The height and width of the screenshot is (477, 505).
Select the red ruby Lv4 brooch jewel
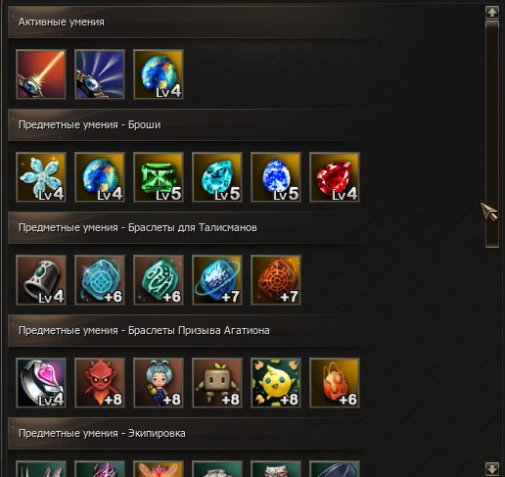coord(334,177)
